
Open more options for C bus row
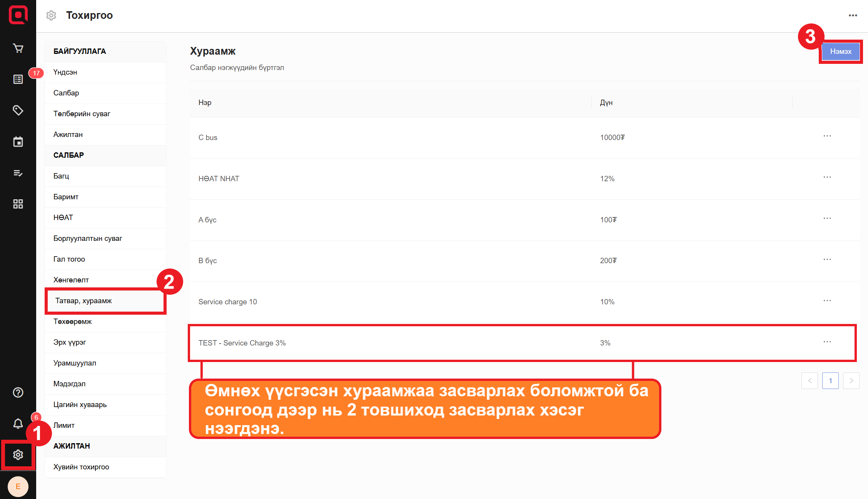coord(827,136)
